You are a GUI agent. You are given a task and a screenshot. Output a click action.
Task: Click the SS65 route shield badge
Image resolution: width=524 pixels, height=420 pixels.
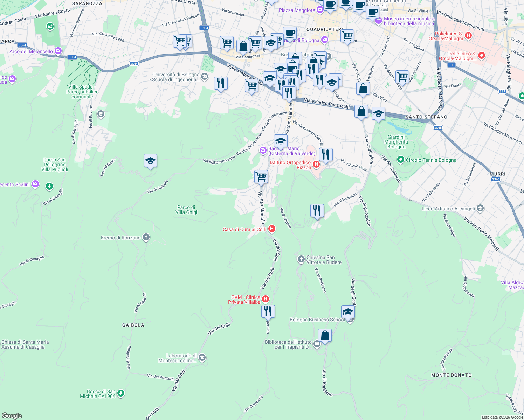click(438, 127)
